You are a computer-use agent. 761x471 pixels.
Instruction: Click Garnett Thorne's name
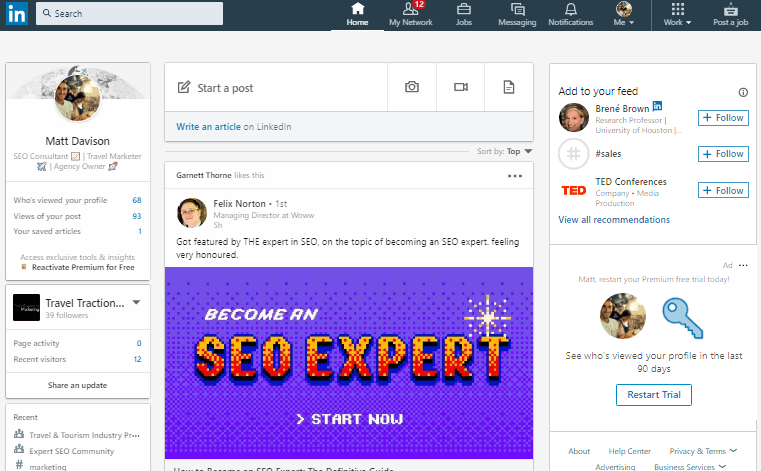coord(204,175)
